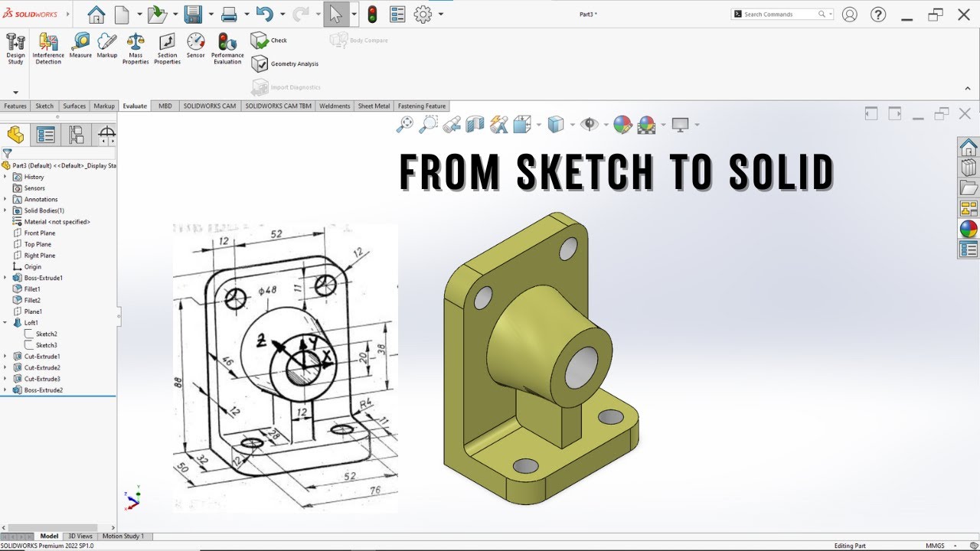Image resolution: width=980 pixels, height=551 pixels.
Task: Click the Check tool
Action: click(269, 41)
